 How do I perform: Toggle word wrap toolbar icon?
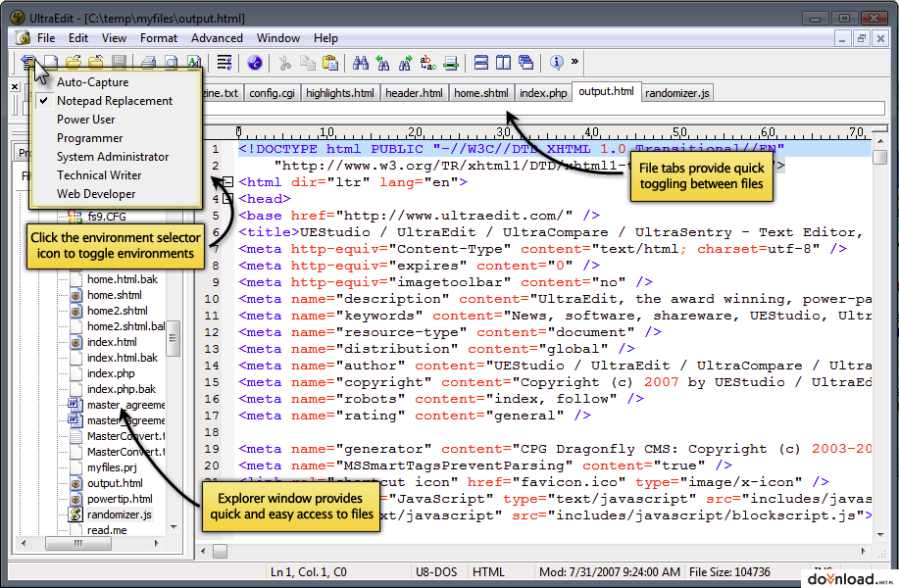(225, 62)
